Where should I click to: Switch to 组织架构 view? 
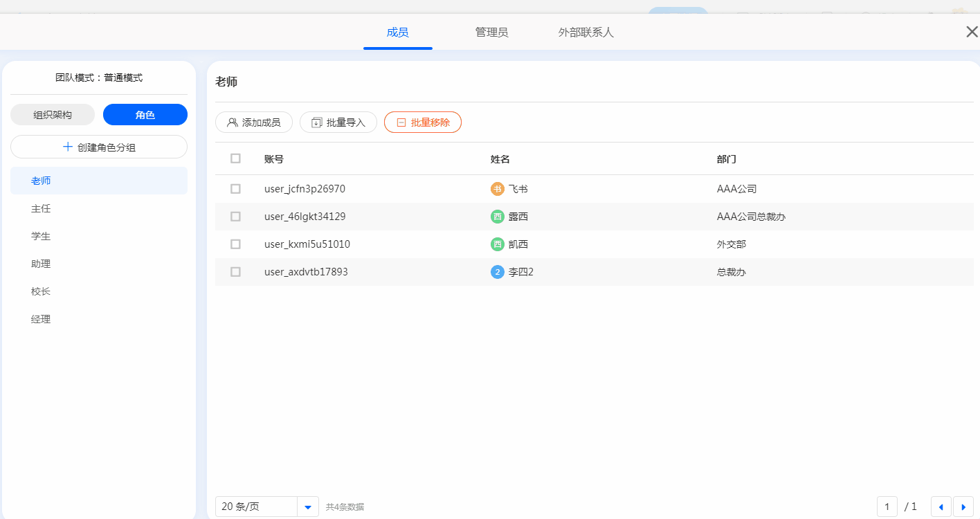click(x=53, y=115)
